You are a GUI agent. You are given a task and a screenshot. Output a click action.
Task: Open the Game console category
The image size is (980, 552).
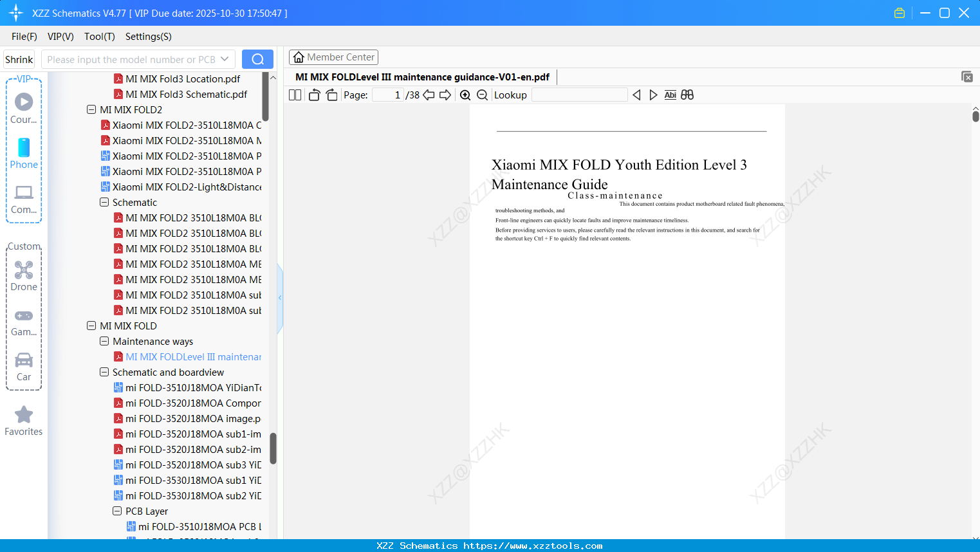[24, 322]
